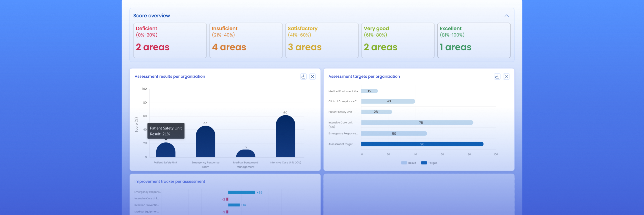Screen dimensions: 644x215
Task: Click the Emergency Response result bar showing 50
Action: [394, 133]
